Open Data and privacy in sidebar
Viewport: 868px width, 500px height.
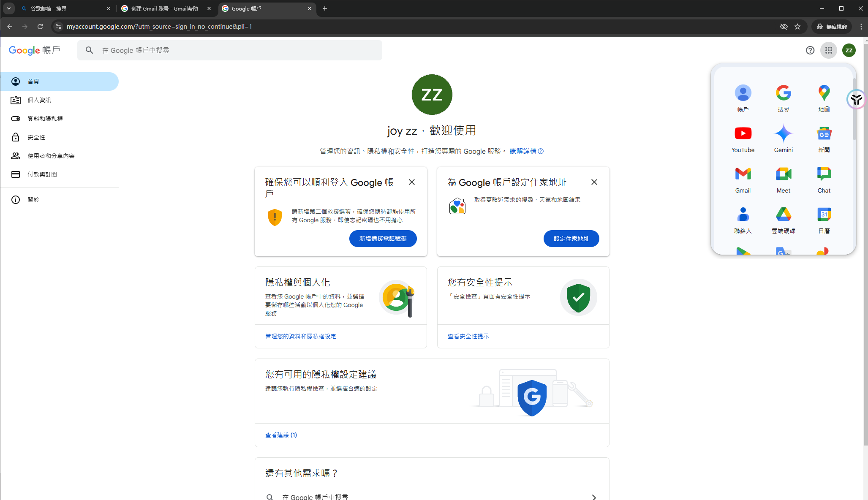(59, 119)
